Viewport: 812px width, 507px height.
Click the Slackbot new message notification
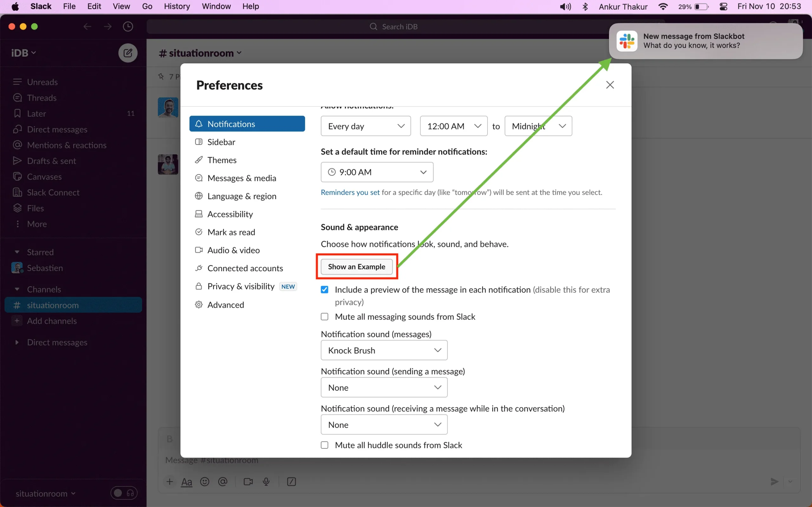[705, 40]
